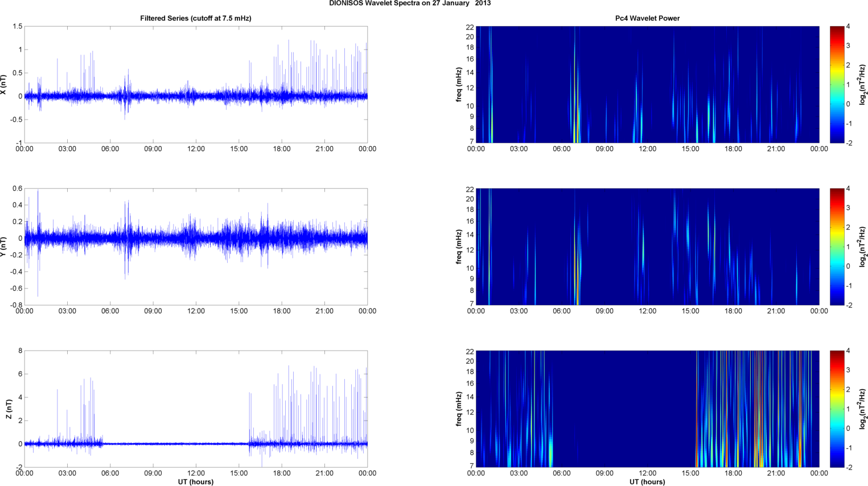Click the Z (nT) filtered series plot

[196, 409]
